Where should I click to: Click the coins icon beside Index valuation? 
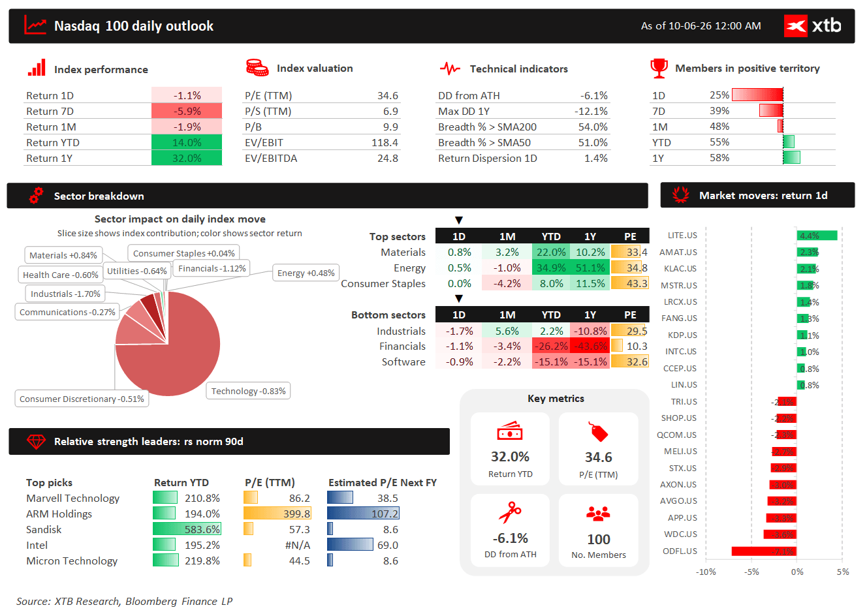point(257,67)
